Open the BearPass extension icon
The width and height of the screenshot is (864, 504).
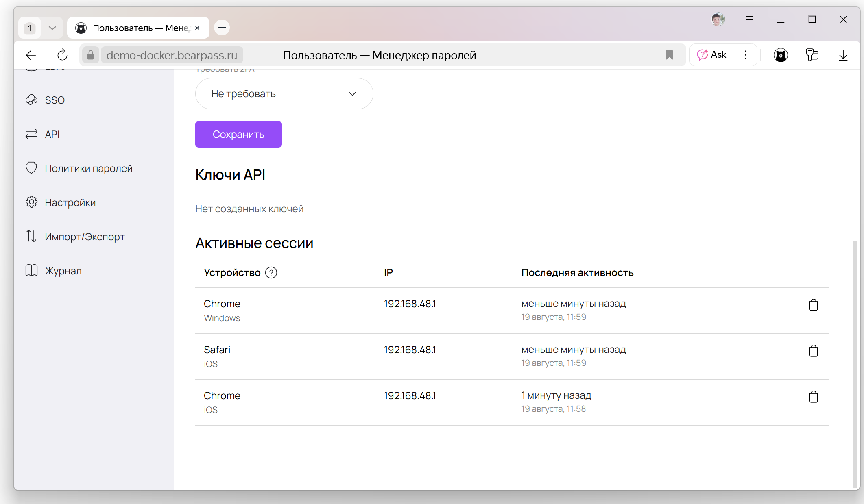pos(781,55)
